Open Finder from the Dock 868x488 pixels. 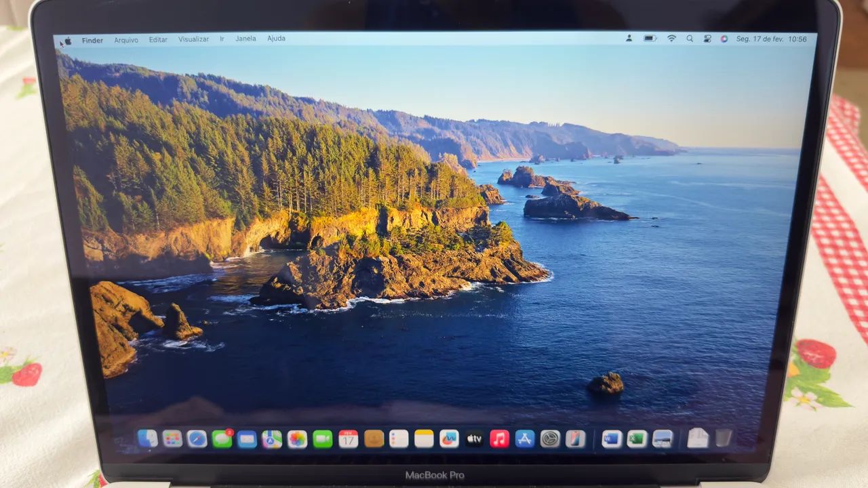(x=147, y=439)
